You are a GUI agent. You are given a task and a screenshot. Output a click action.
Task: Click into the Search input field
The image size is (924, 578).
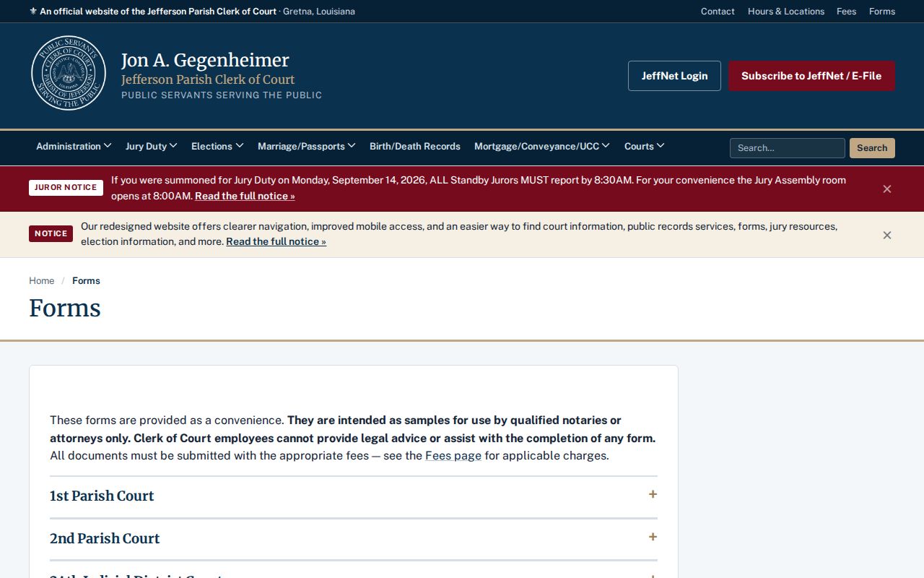point(788,148)
